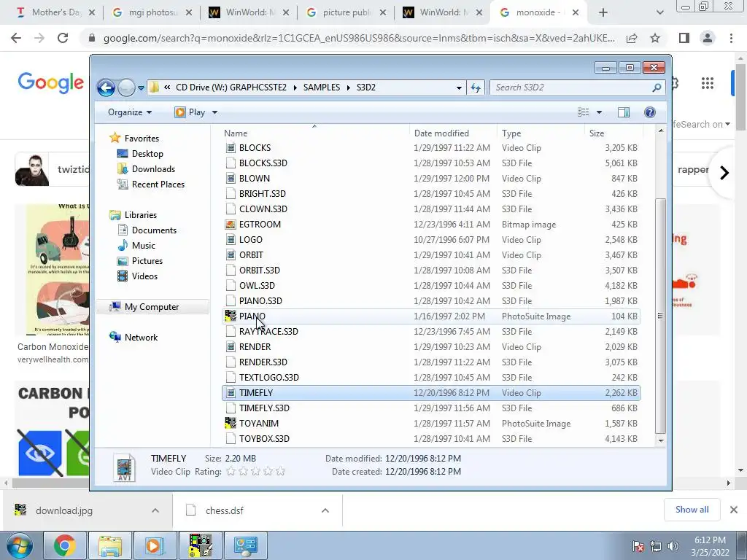Click the Explorer help icon

point(649,112)
